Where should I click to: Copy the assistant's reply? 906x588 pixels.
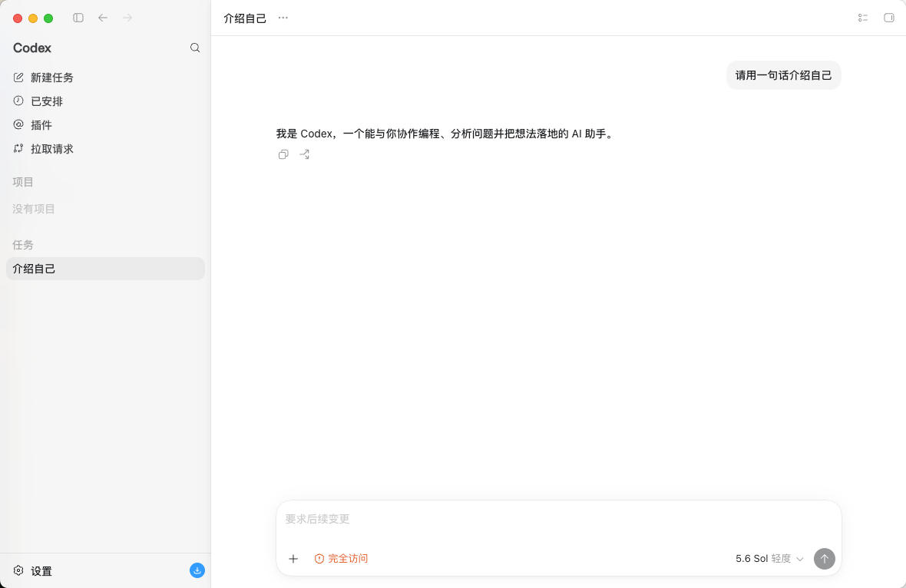point(283,154)
